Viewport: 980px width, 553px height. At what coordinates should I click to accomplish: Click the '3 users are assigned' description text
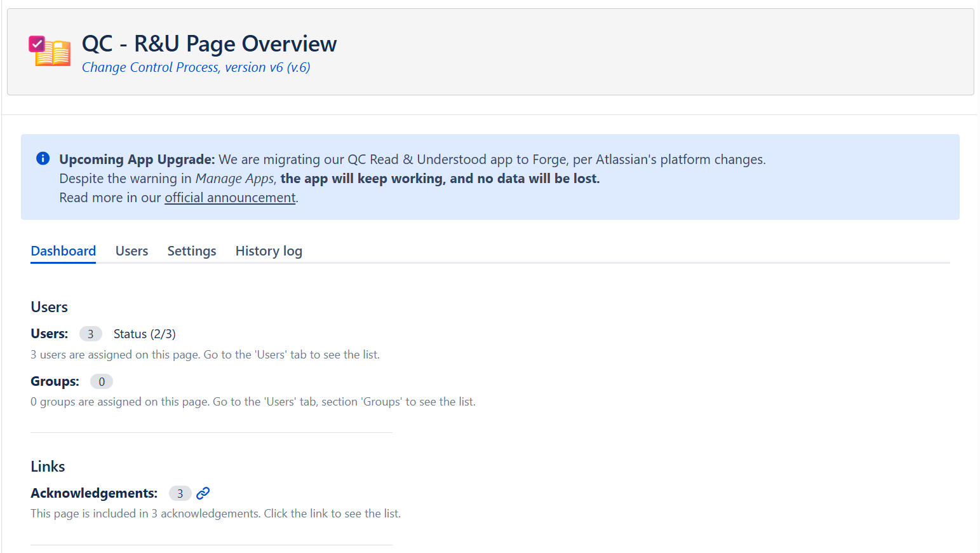point(205,355)
